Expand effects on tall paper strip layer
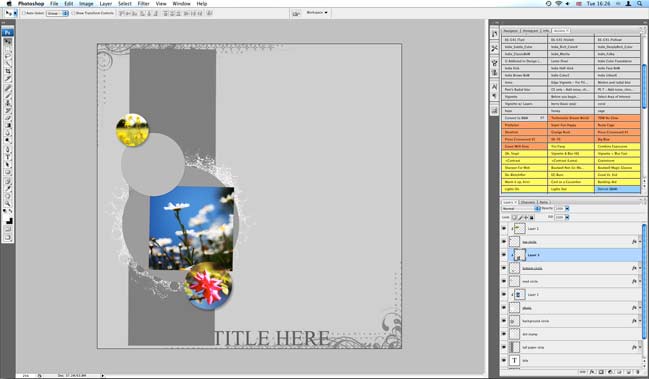The image size is (649, 379). coord(639,348)
